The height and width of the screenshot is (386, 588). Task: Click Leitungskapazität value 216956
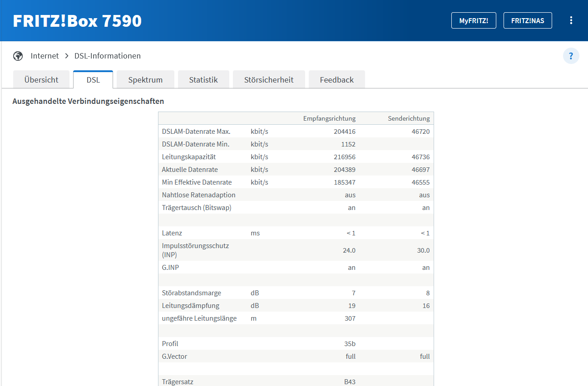(344, 157)
